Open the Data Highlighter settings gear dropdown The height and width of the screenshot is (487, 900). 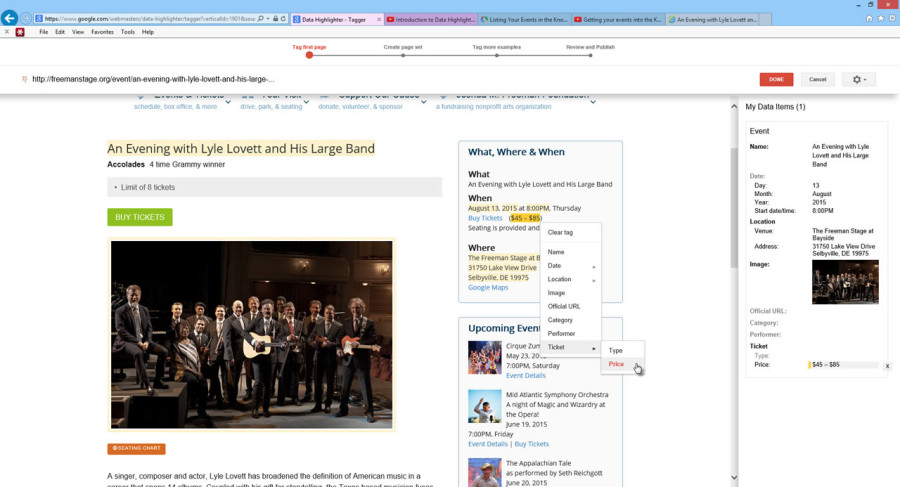pos(859,79)
